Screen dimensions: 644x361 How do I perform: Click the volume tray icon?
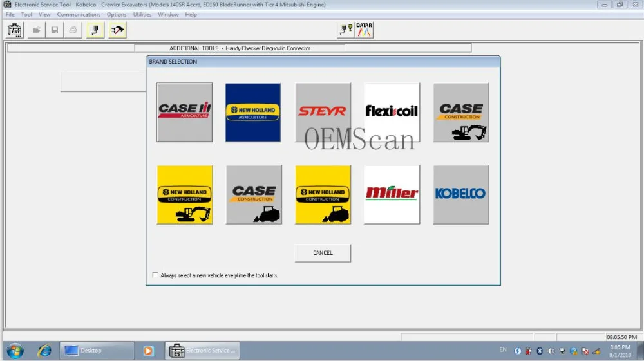pyautogui.click(x=551, y=351)
